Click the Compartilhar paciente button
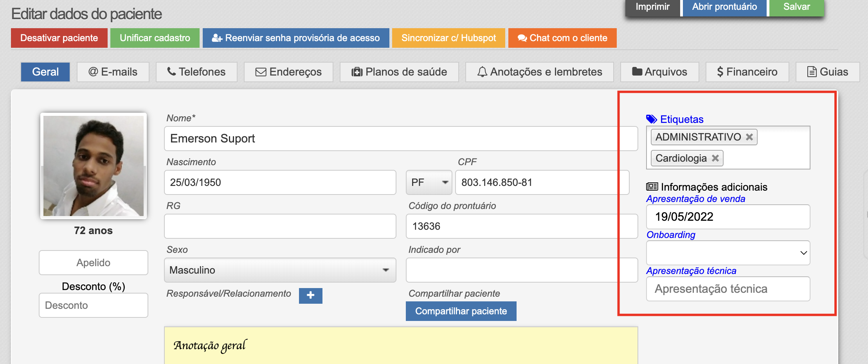Viewport: 868px width, 364px height. (x=461, y=311)
